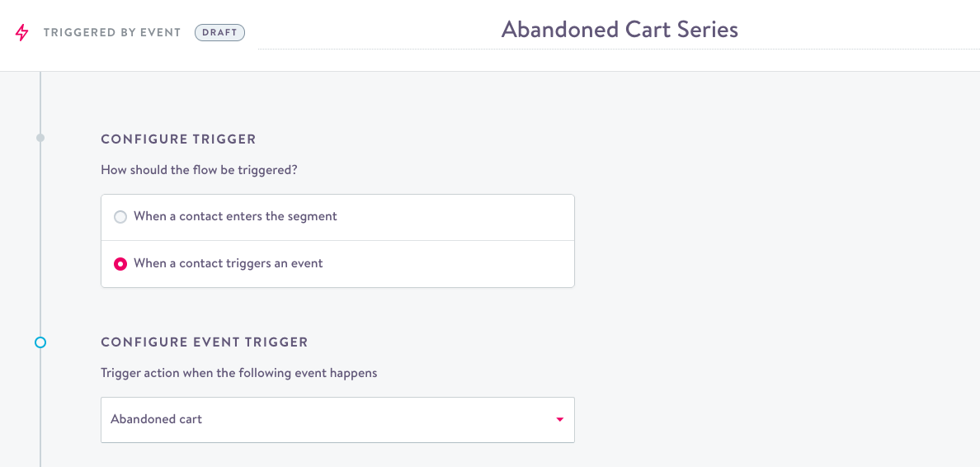Select the 'When a contact triggers an event' radio
This screenshot has height=467, width=980.
tap(120, 264)
